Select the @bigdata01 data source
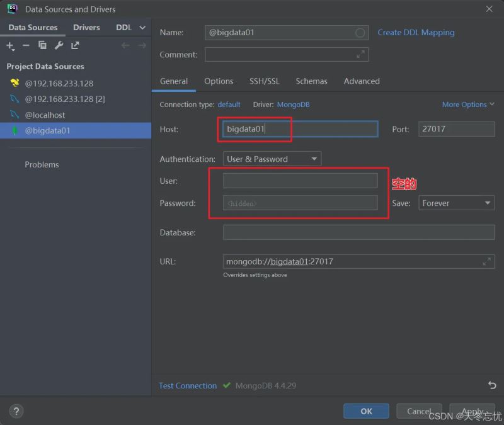504x425 pixels. pyautogui.click(x=76, y=131)
